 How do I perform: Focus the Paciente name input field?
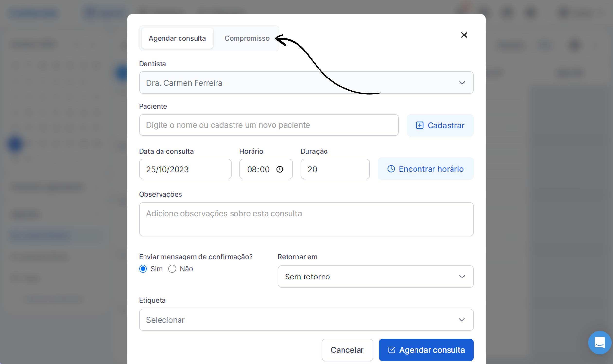click(x=269, y=125)
